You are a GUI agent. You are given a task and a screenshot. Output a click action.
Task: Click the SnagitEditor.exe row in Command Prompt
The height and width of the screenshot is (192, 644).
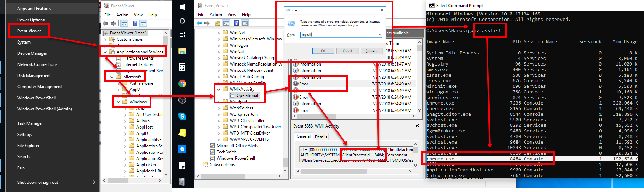click(532, 114)
